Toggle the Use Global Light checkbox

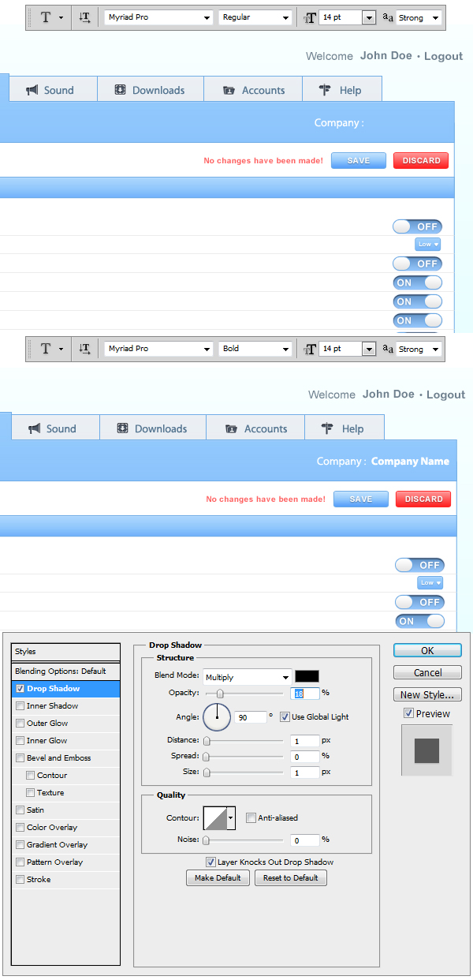(285, 717)
